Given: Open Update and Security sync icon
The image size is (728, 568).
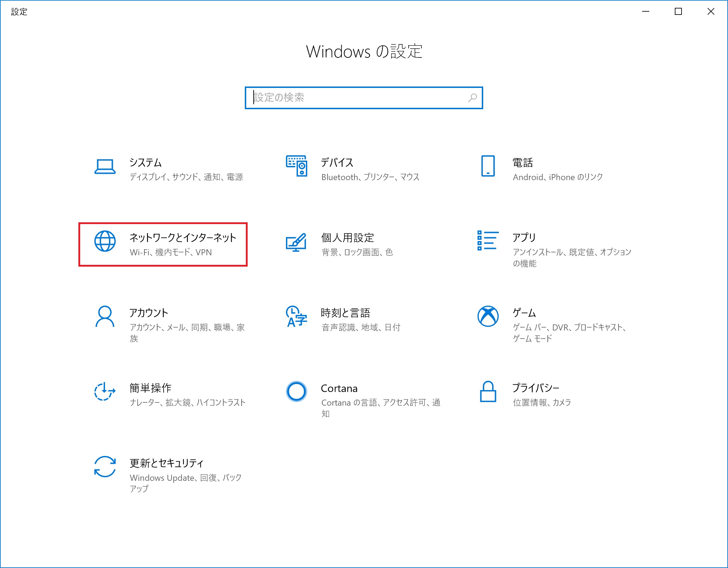Looking at the screenshot, I should pos(105,467).
